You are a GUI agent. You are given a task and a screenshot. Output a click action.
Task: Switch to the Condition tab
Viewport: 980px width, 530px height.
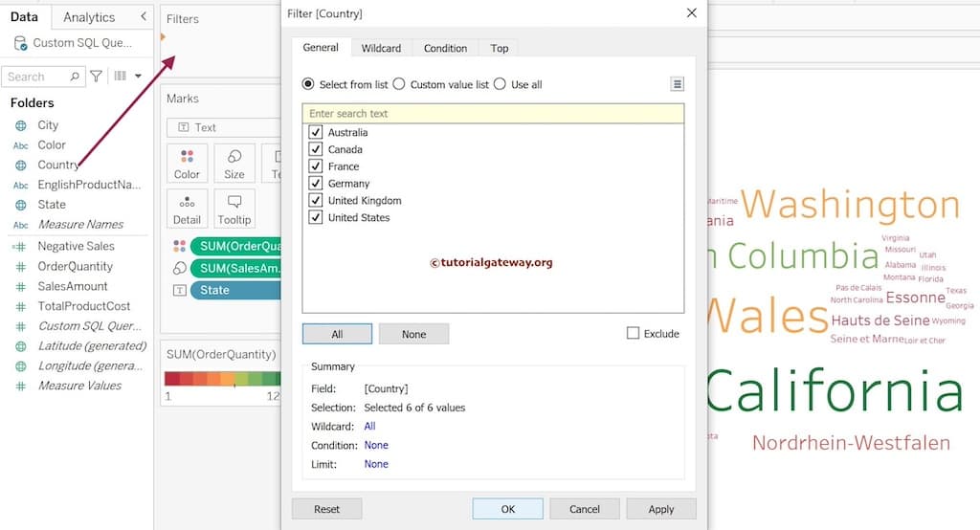coord(446,48)
